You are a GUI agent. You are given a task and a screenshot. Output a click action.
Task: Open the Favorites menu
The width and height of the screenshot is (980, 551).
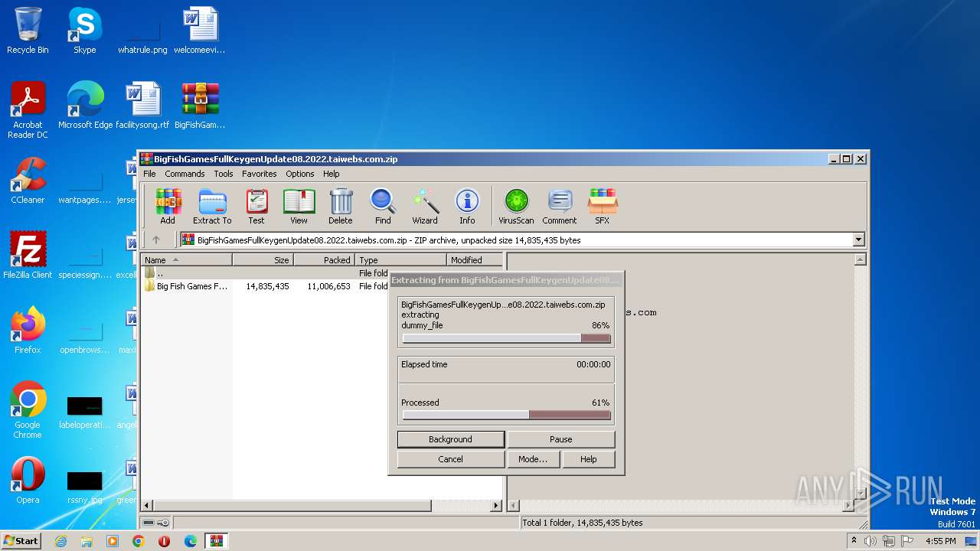[260, 174]
